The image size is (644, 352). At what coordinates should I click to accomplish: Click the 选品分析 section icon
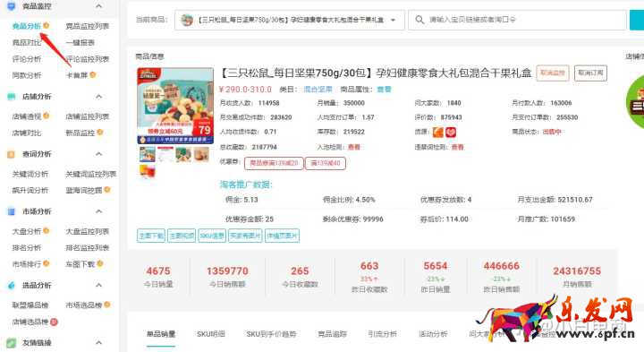coord(11,286)
